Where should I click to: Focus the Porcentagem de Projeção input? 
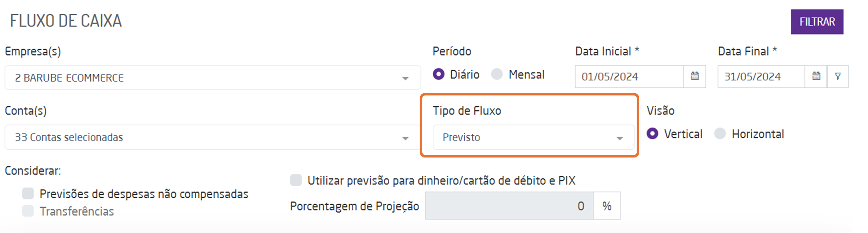click(x=509, y=206)
